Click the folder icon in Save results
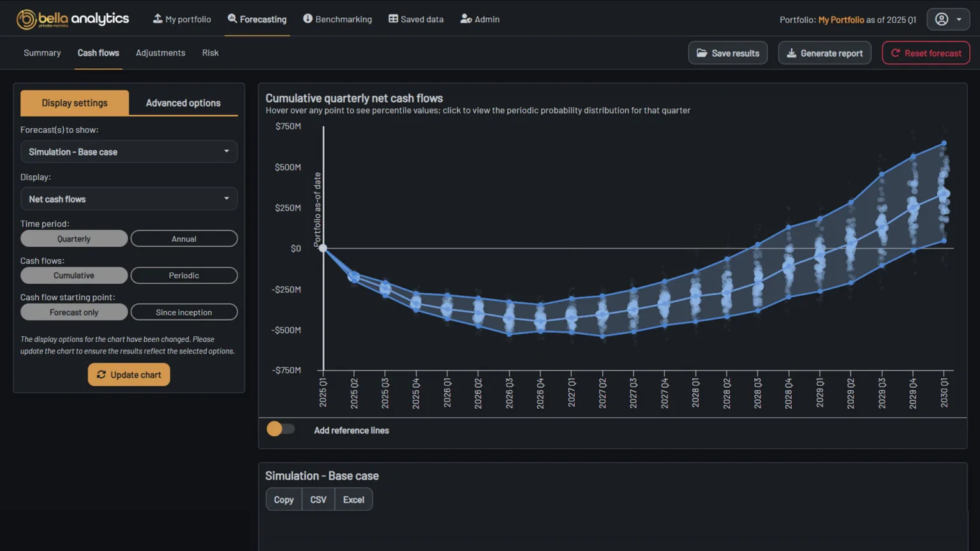Image resolution: width=980 pixels, height=551 pixels. click(702, 53)
